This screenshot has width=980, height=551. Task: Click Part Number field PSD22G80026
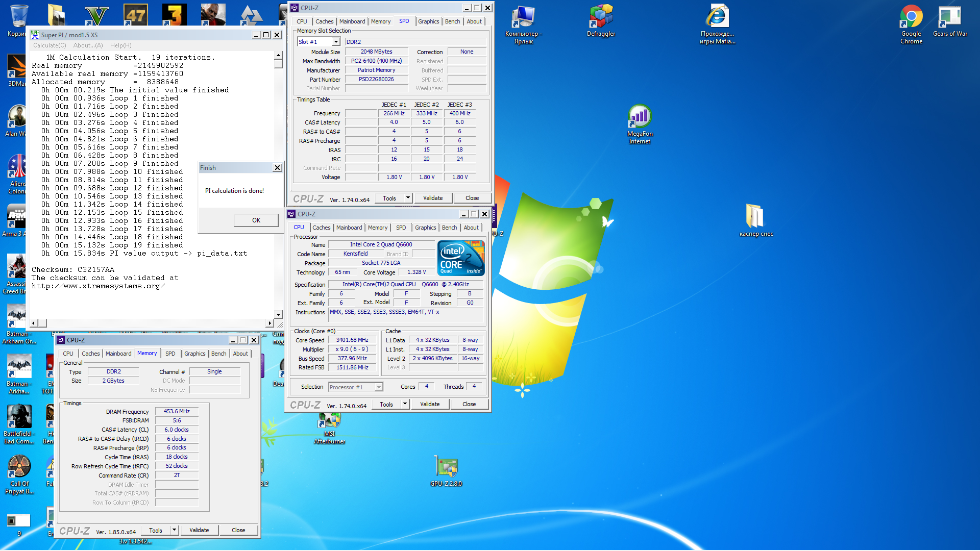point(377,79)
